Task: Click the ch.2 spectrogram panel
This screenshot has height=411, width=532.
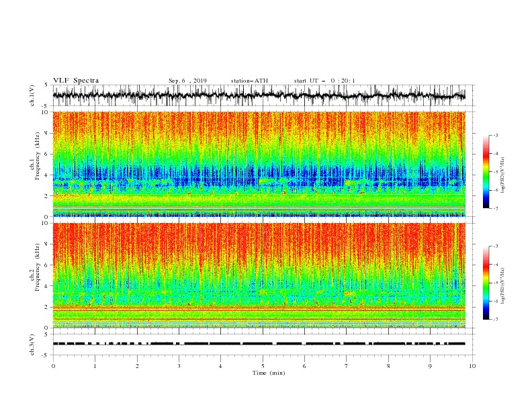Action: tap(259, 275)
